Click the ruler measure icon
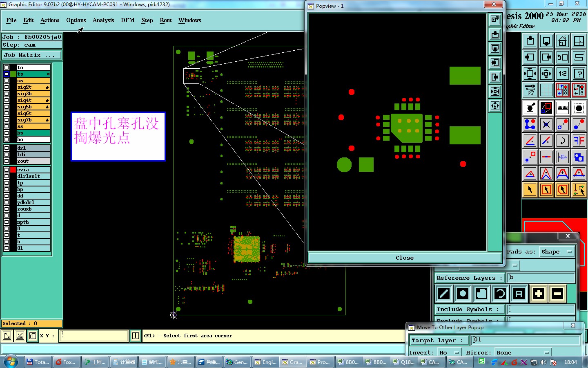Screen dimensions: 588x368 (x=563, y=108)
